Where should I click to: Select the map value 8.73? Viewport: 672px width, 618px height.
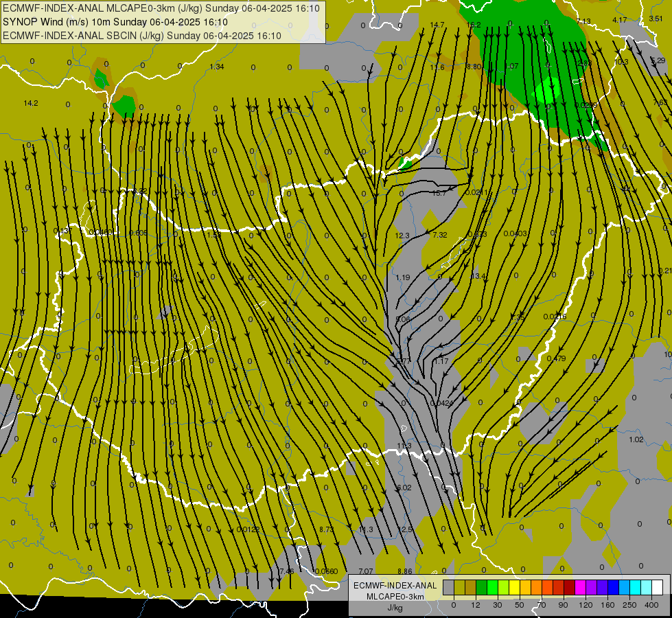pos(327,529)
